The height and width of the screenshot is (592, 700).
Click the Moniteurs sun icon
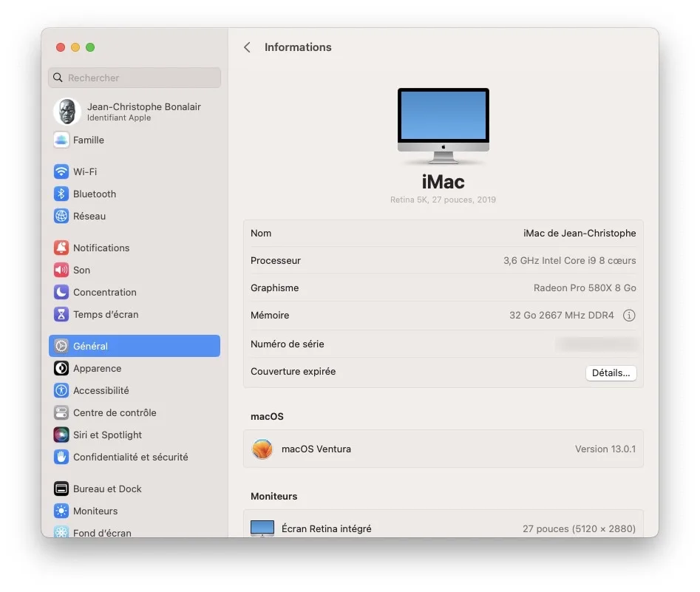[x=61, y=511]
